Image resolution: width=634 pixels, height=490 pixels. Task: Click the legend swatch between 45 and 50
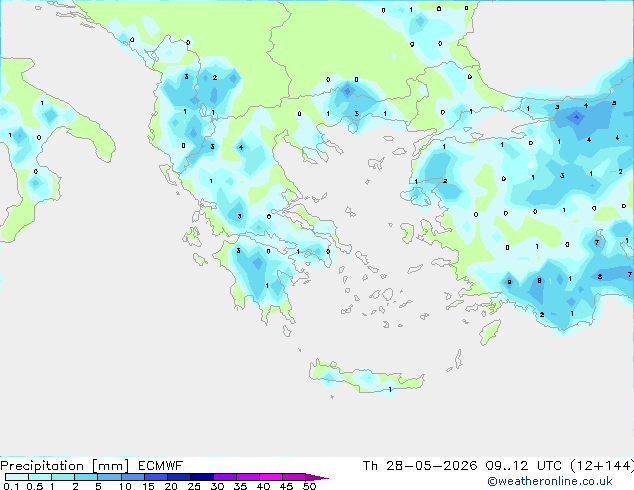point(294,477)
